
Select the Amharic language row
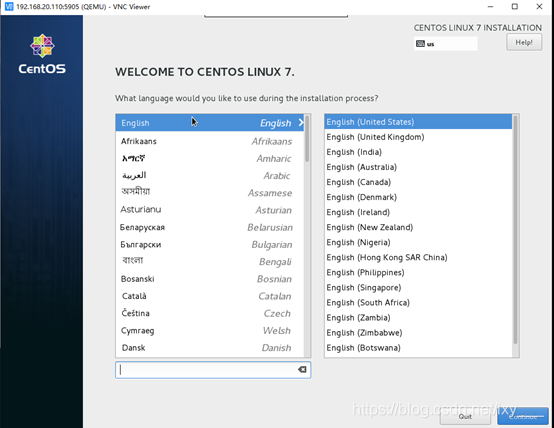click(x=210, y=158)
